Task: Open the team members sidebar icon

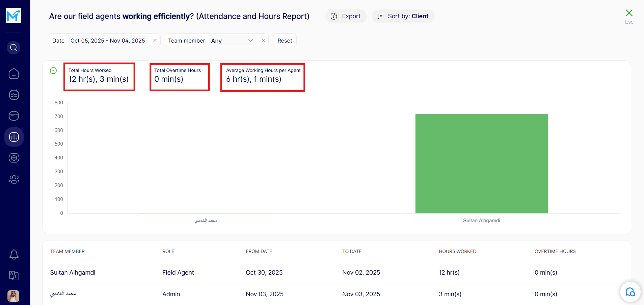Action: pos(14,179)
